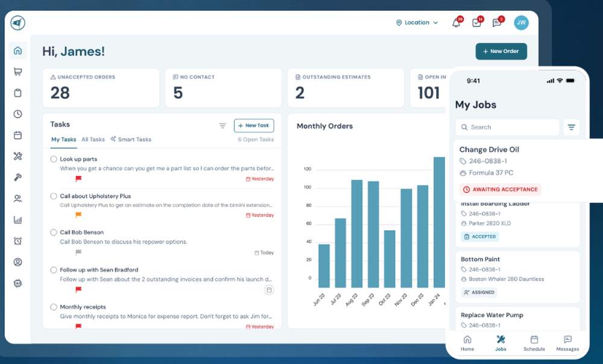Viewport: 603px width, 364px height.
Task: Click the red flag on Follow up with Sean Bradford
Action: coord(78,289)
